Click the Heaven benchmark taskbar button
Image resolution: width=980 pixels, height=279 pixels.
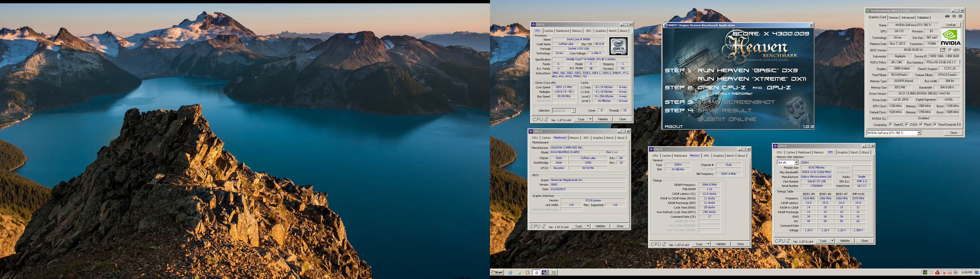tap(536, 273)
